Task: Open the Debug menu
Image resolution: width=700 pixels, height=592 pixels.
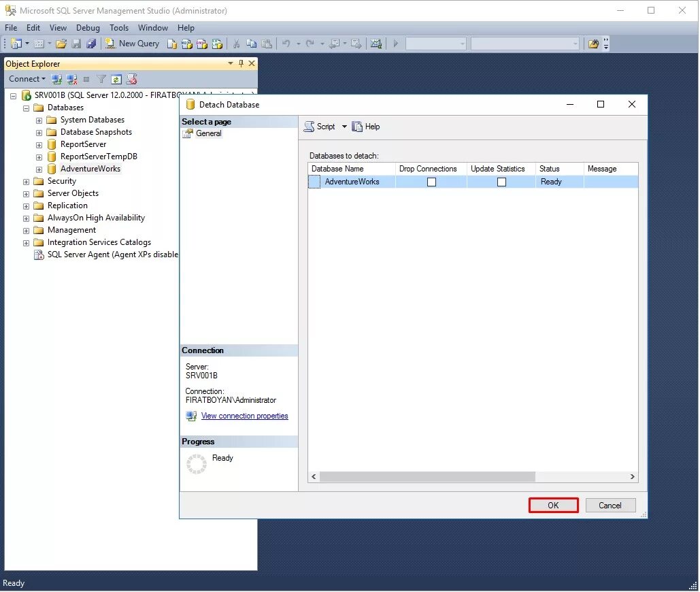Action: [x=88, y=28]
